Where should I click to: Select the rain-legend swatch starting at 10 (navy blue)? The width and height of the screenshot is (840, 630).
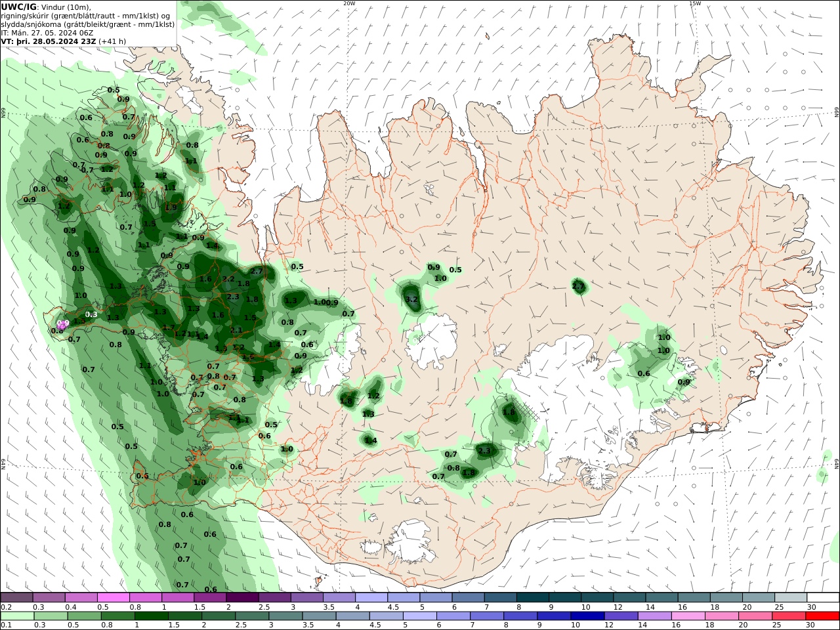pos(587,616)
